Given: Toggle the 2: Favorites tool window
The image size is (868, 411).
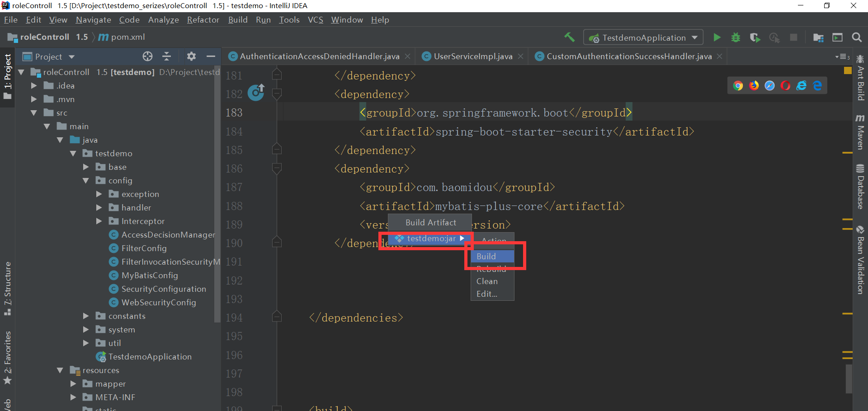Looking at the screenshot, I should (x=7, y=358).
